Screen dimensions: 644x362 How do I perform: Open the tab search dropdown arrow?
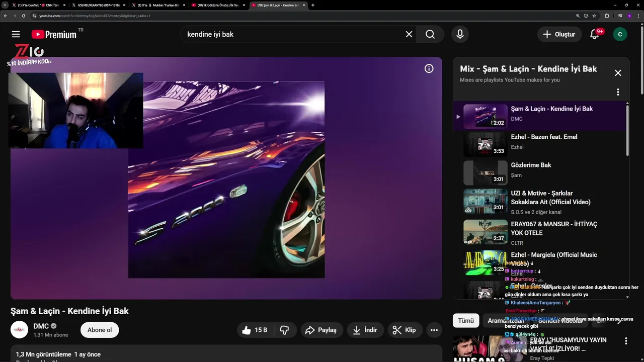tap(5, 5)
